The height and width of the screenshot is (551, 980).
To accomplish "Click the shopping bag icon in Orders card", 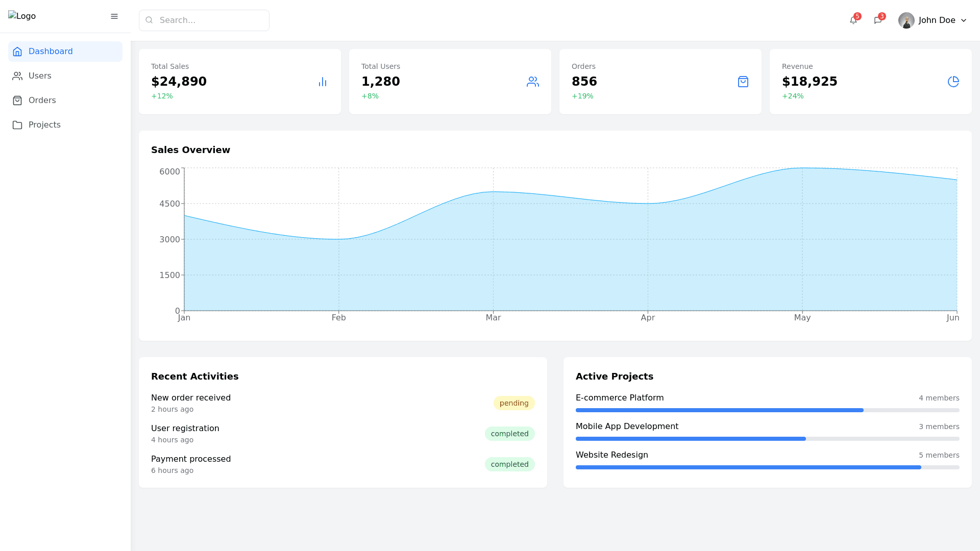I will coord(743,82).
